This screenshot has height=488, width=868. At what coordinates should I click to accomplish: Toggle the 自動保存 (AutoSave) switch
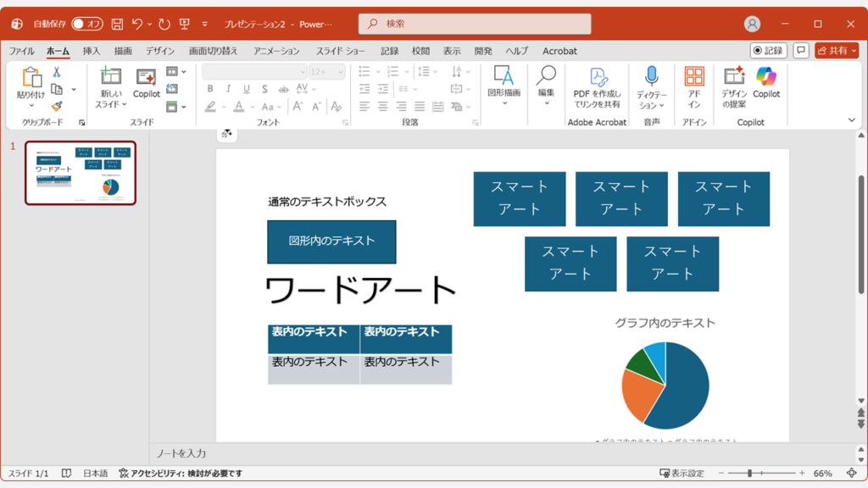tap(87, 24)
